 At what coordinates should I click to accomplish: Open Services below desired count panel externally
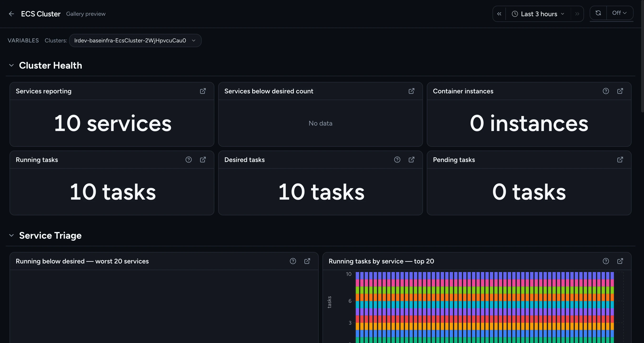411,91
